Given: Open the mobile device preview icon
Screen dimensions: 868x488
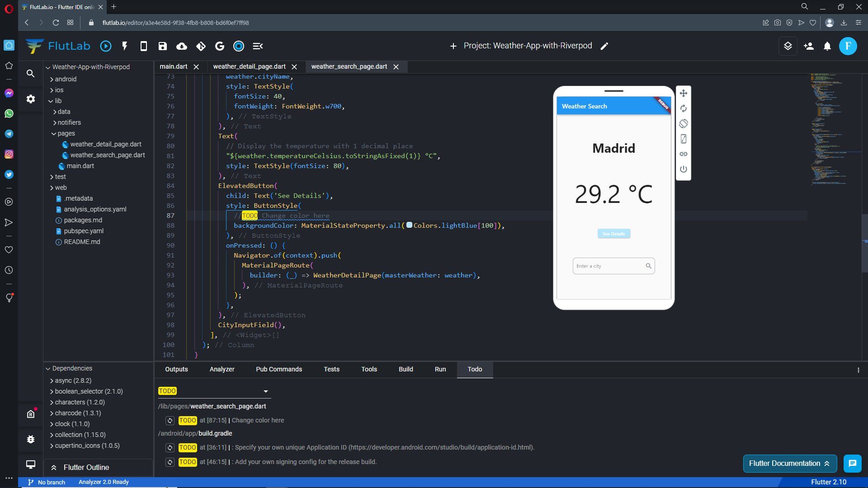Looking at the screenshot, I should tap(144, 46).
